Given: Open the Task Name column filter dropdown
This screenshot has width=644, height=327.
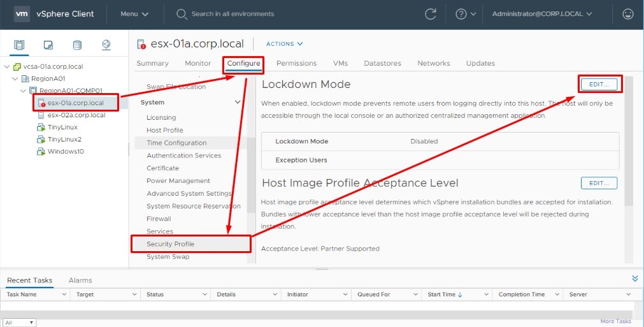Looking at the screenshot, I should 64,294.
